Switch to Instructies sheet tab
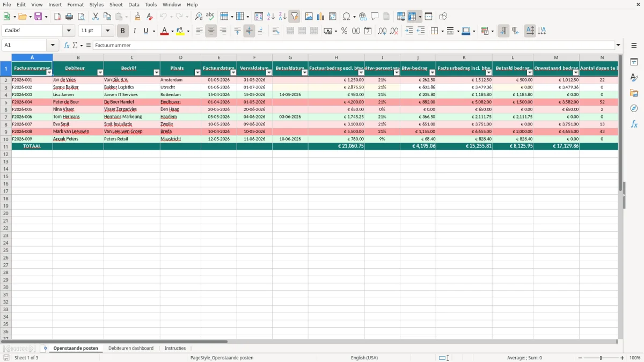 tap(175, 349)
